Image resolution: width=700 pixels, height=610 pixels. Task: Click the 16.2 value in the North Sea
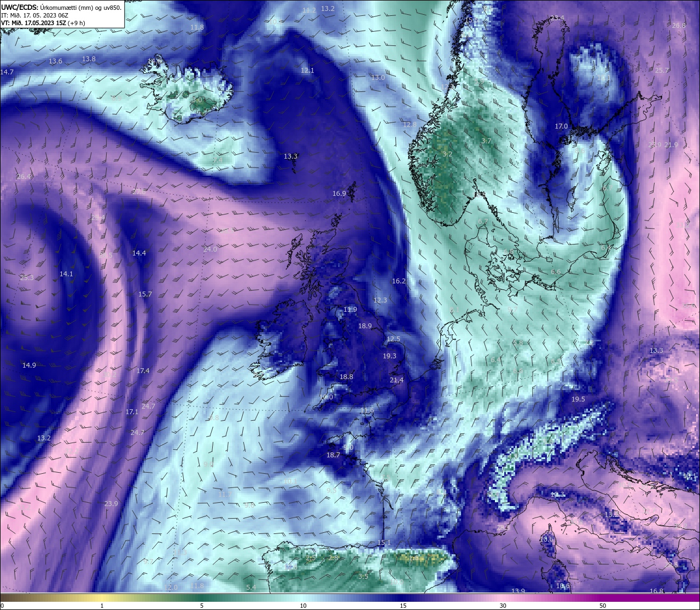(399, 281)
